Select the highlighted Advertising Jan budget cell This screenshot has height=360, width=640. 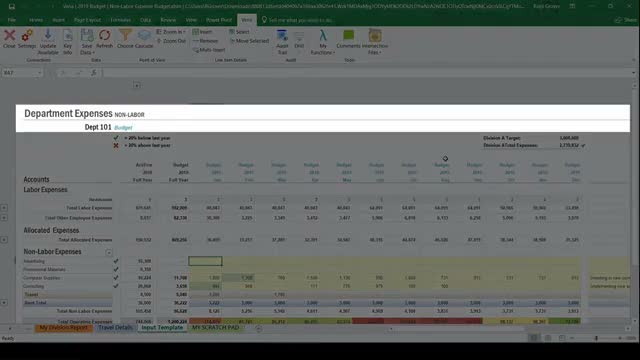click(205, 261)
